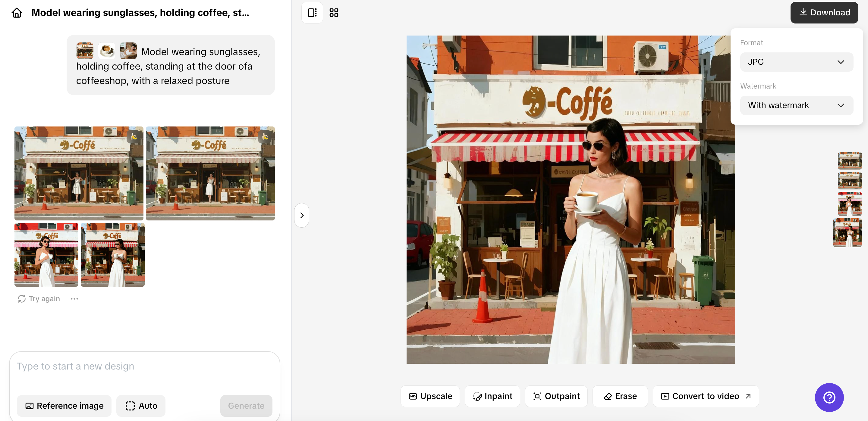Click the coffee cup reference image in the prompt
Screen dimensions: 868x421
106,51
